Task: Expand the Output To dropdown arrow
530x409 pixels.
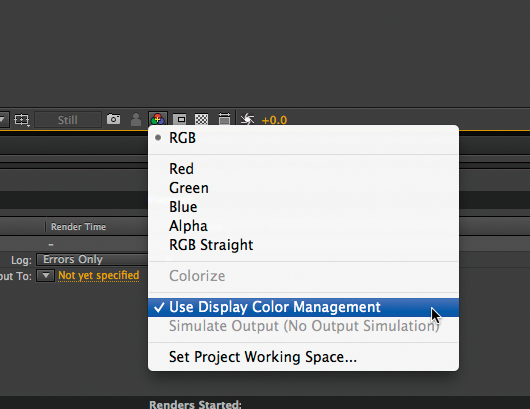Action: click(45, 275)
